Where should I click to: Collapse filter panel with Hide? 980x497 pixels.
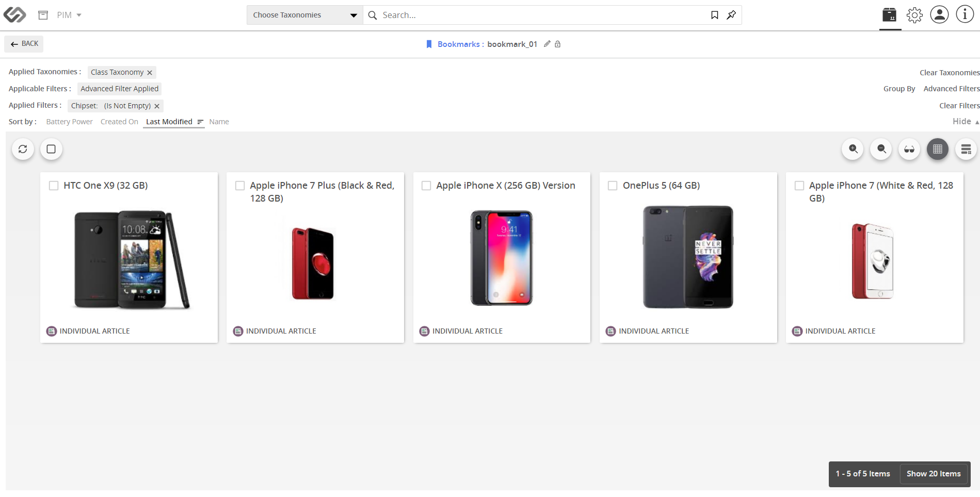(x=966, y=121)
